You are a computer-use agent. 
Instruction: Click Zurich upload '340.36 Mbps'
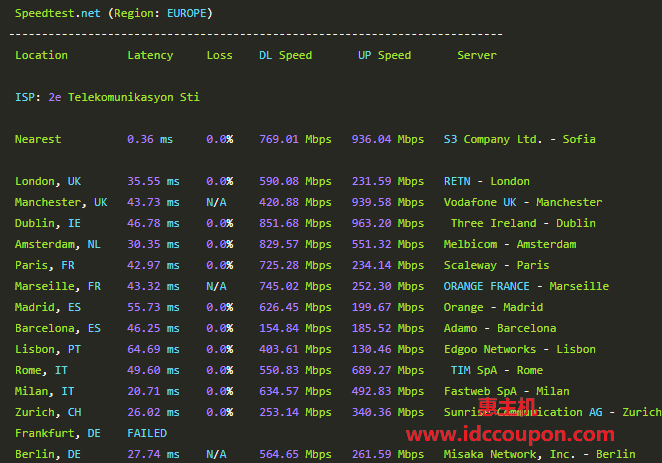click(388, 412)
